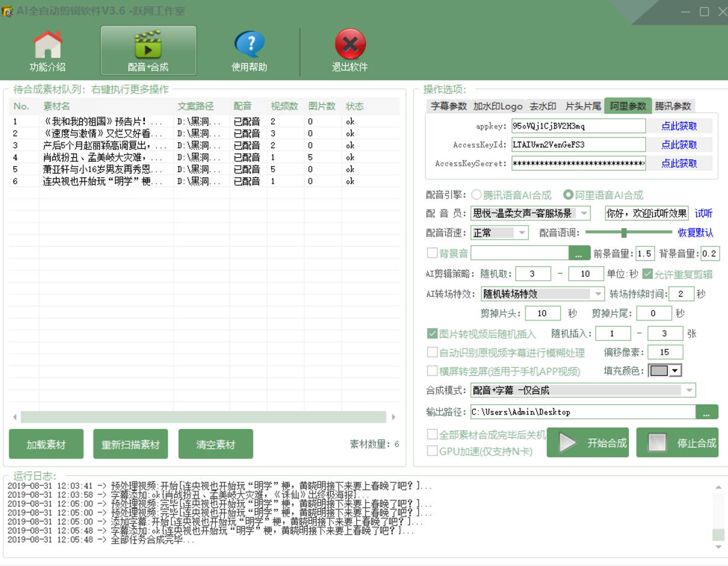
Task: Click the 加载素材 button
Action: click(46, 445)
